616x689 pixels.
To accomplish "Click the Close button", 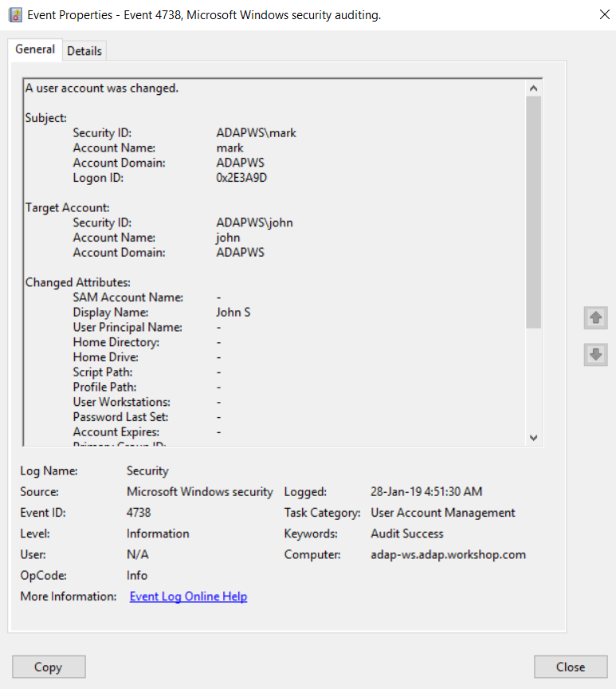I will click(x=571, y=667).
